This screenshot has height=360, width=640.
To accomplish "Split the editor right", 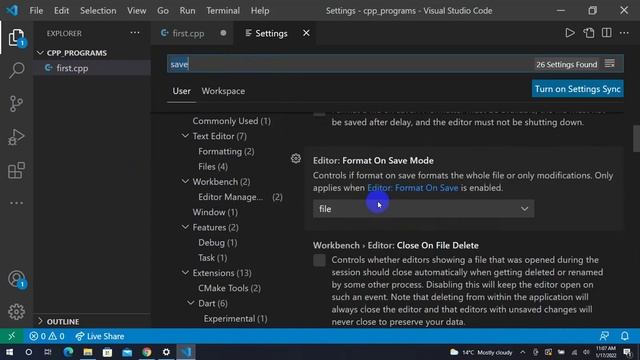I will pos(607,33).
